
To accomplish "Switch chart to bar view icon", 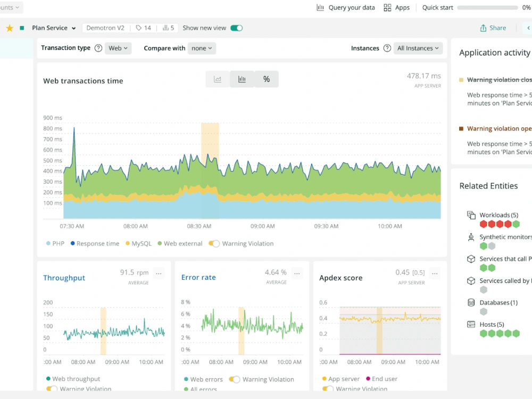I will [x=242, y=79].
